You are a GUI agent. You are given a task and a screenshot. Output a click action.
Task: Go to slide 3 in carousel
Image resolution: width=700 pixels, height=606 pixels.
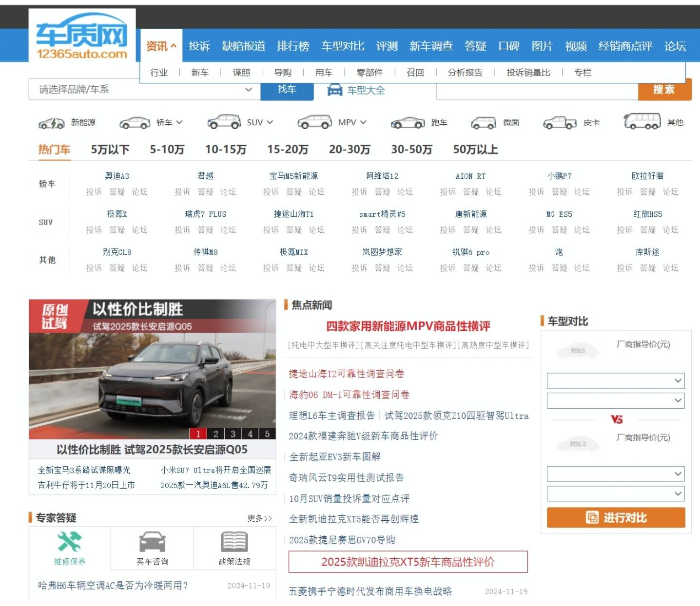(233, 434)
